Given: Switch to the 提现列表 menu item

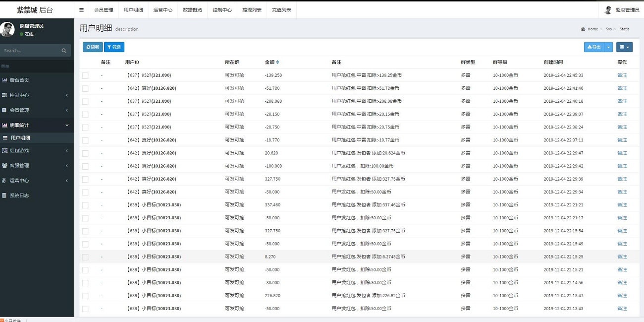Looking at the screenshot, I should pyautogui.click(x=252, y=9).
